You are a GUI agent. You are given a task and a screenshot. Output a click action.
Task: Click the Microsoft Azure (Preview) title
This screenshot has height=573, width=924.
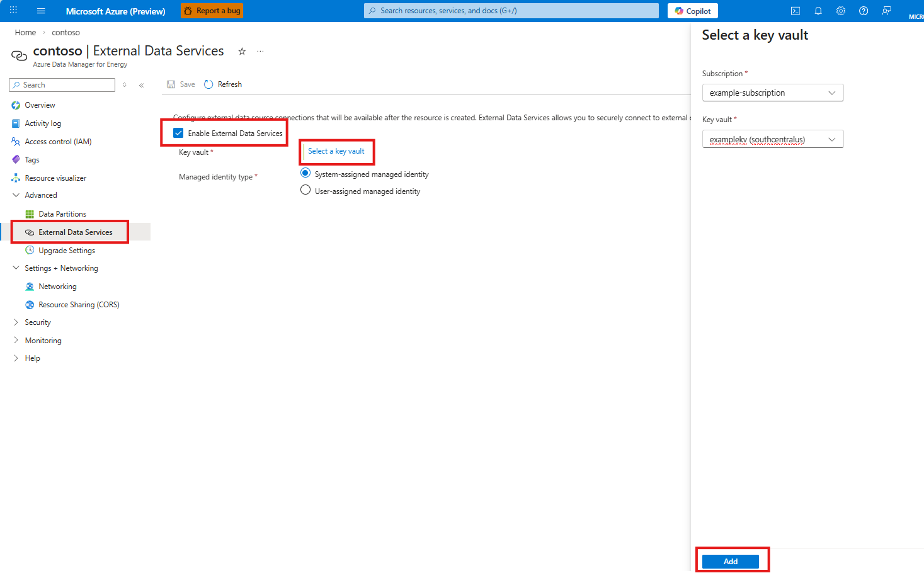pyautogui.click(x=115, y=11)
